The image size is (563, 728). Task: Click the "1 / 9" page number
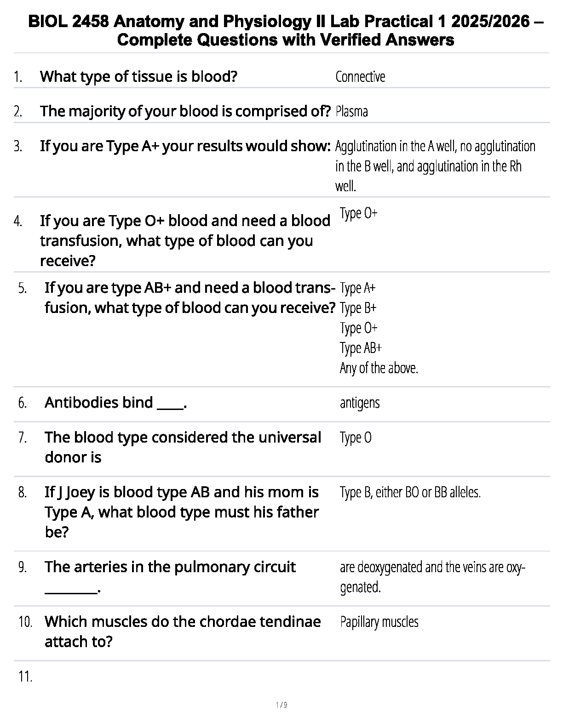(x=281, y=705)
